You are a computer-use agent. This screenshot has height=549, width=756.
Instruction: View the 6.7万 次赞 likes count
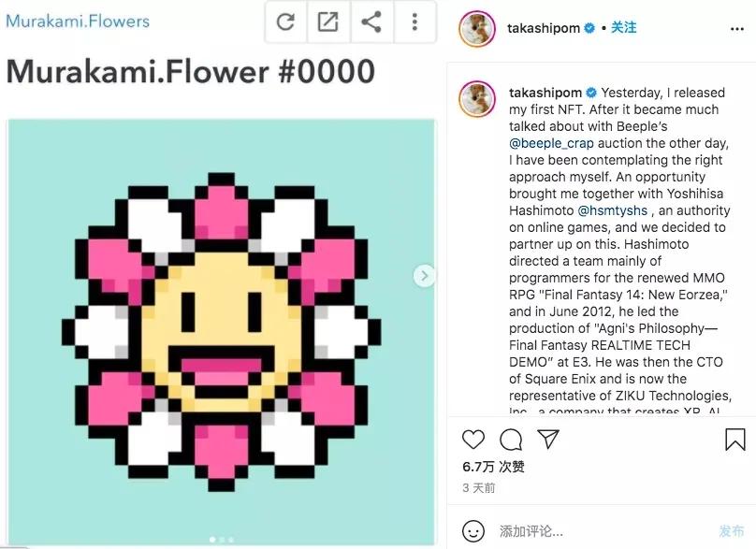(493, 467)
